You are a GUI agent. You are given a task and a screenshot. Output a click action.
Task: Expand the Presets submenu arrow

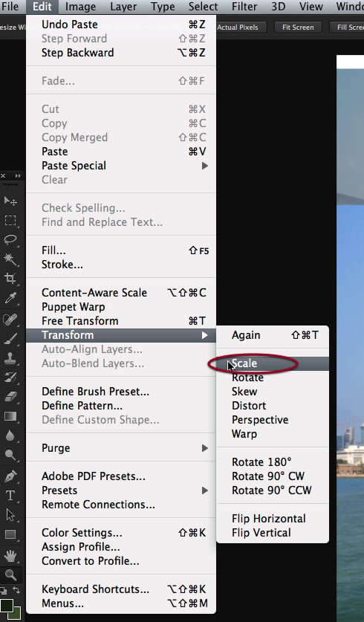204,490
